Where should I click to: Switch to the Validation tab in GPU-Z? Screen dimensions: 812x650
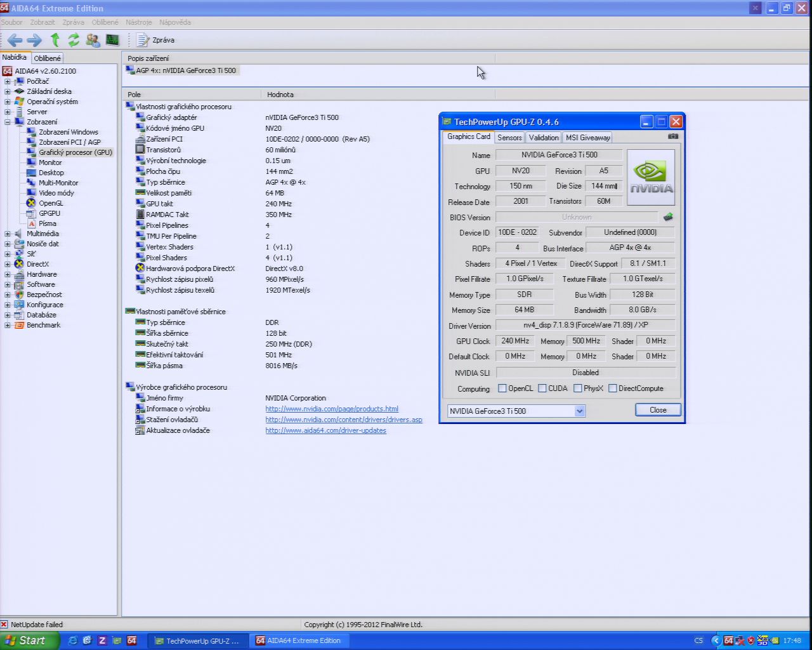pos(544,137)
